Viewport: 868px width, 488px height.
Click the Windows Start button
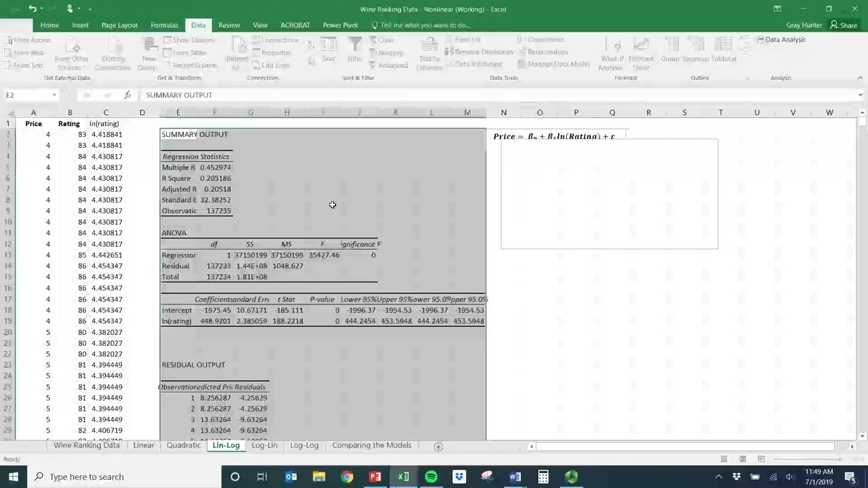pos(13,476)
